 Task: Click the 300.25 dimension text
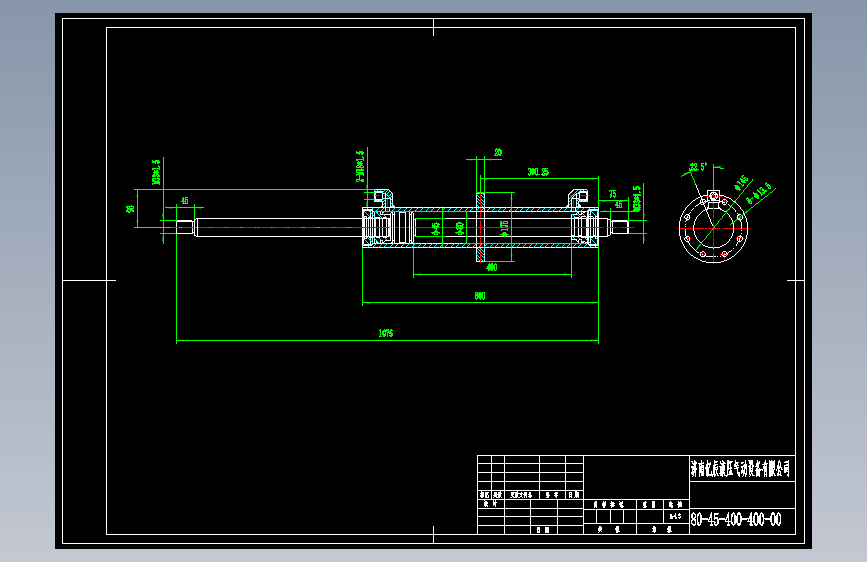pyautogui.click(x=538, y=172)
